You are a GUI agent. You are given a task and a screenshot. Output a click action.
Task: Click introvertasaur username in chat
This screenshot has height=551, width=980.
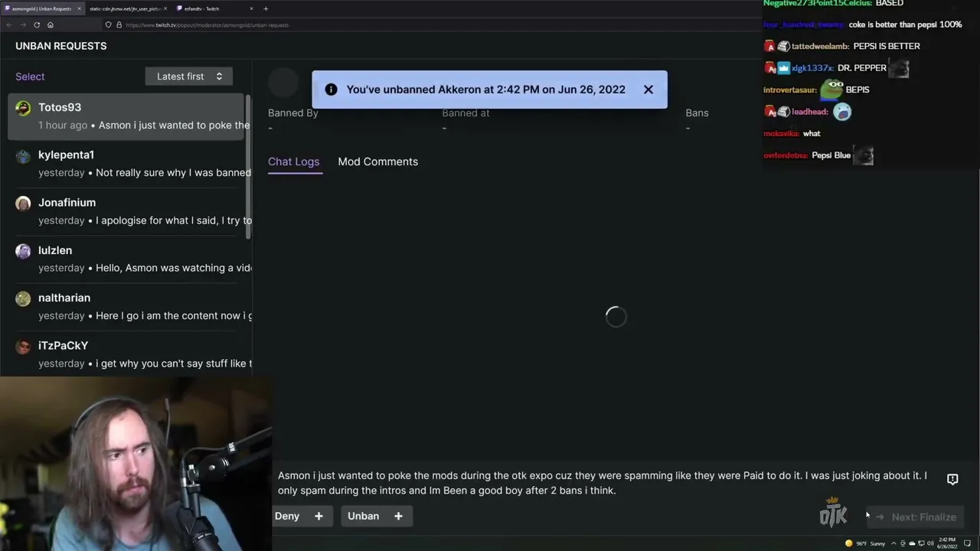(x=791, y=90)
